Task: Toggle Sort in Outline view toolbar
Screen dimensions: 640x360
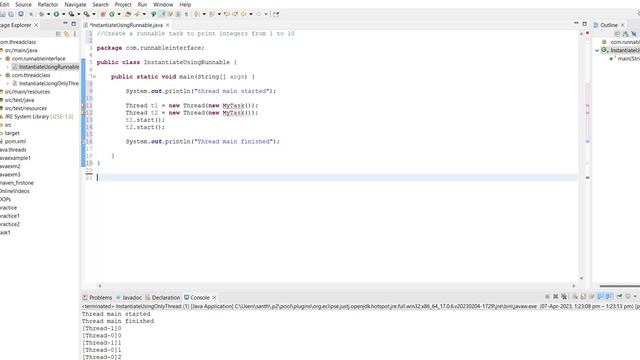Action: coord(625,34)
